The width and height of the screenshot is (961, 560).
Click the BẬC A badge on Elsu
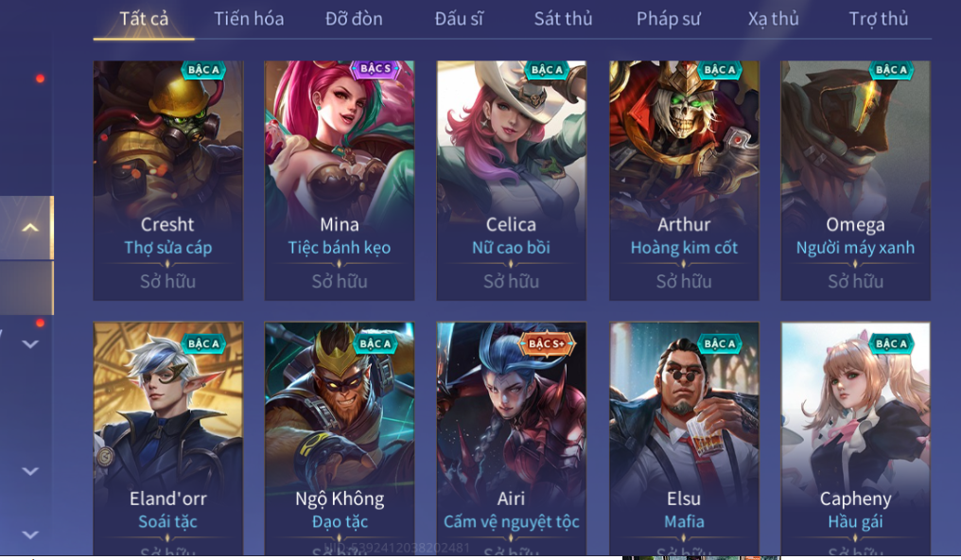pos(720,343)
